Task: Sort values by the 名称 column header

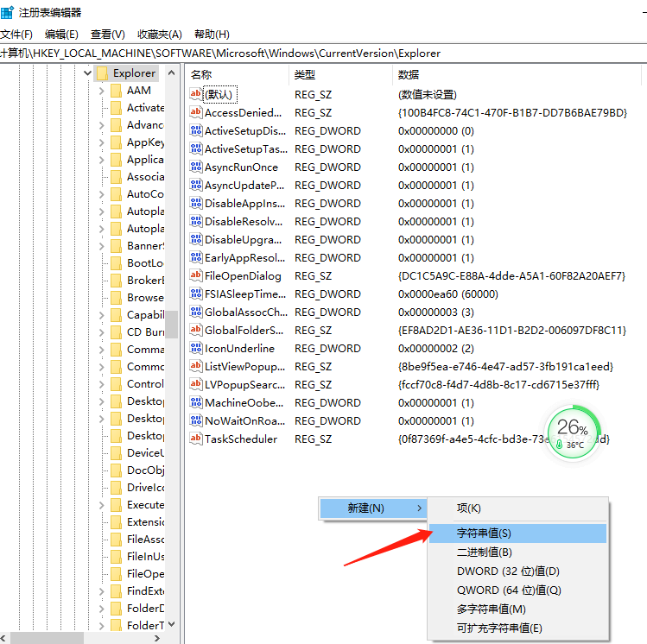Action: click(x=237, y=74)
